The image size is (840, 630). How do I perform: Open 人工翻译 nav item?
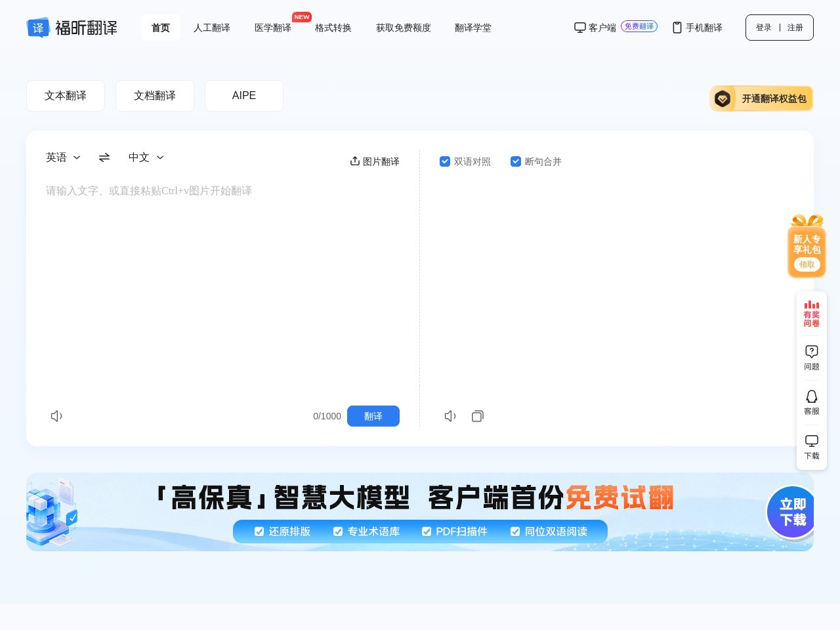click(x=212, y=28)
